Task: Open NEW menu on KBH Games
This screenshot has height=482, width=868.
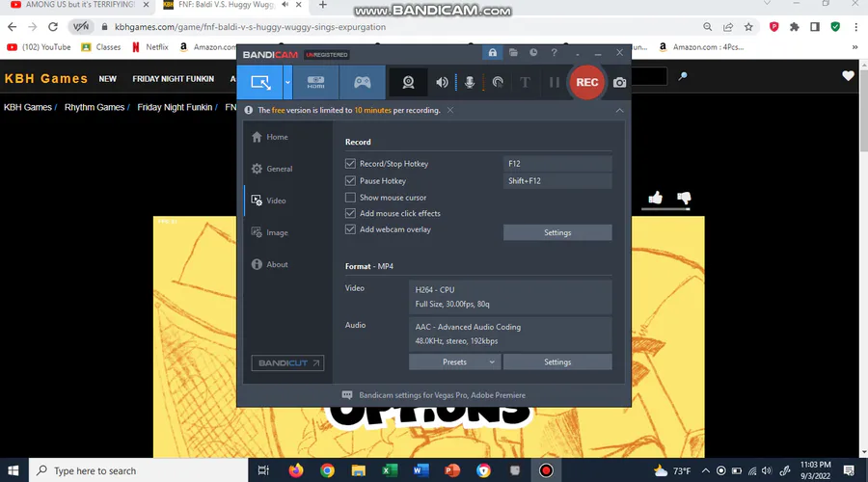Action: coord(107,79)
